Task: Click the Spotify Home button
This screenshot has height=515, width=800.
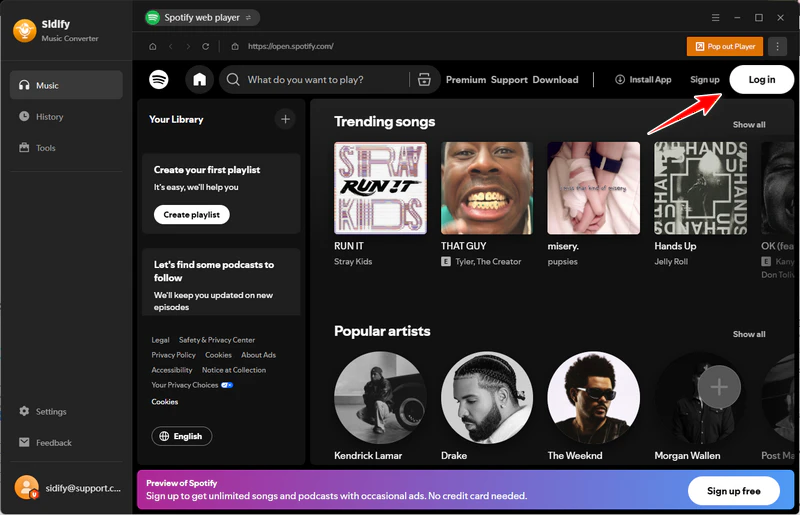Action: [x=199, y=80]
